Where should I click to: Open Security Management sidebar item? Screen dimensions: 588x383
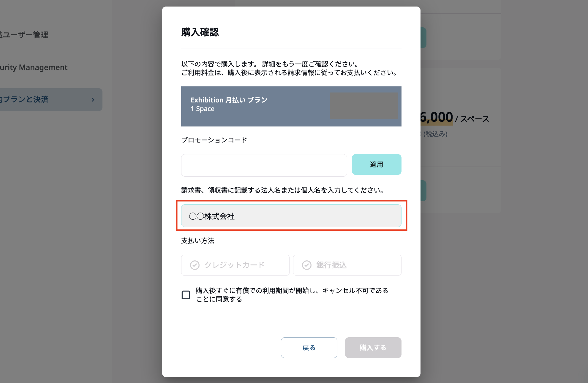coord(34,67)
